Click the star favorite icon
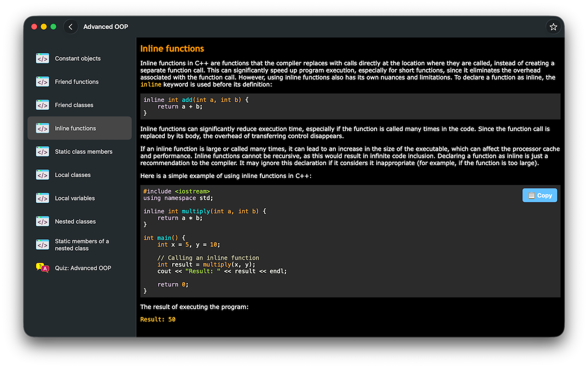The image size is (588, 368). click(x=553, y=27)
